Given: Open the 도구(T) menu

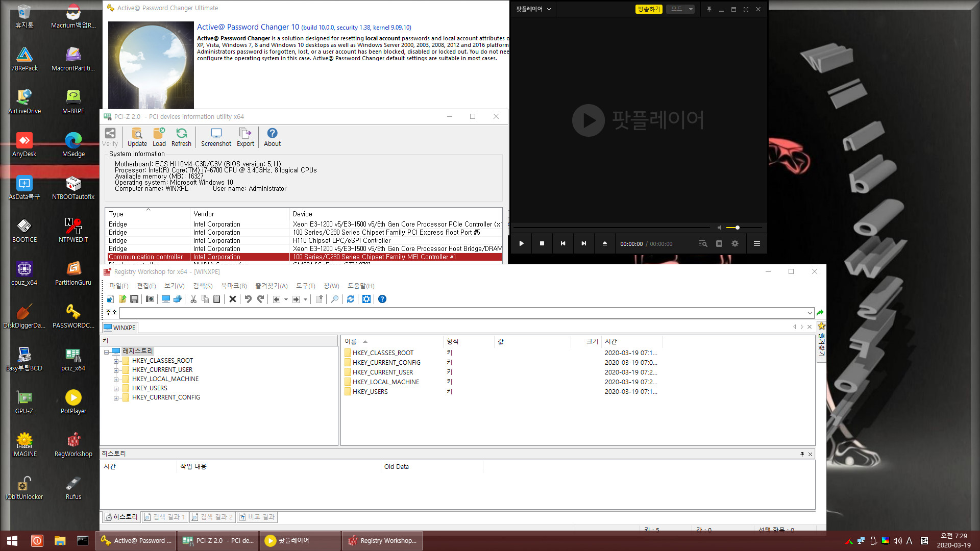Looking at the screenshot, I should tap(305, 286).
